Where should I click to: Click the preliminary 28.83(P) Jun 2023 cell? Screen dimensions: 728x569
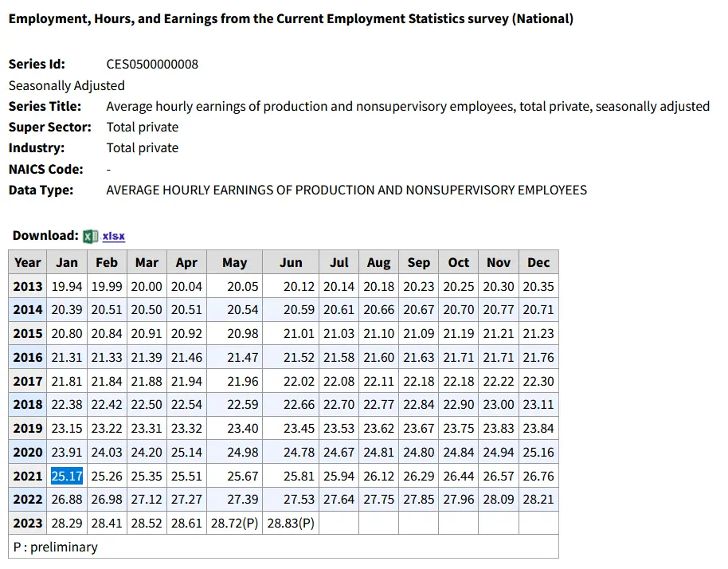tap(291, 524)
